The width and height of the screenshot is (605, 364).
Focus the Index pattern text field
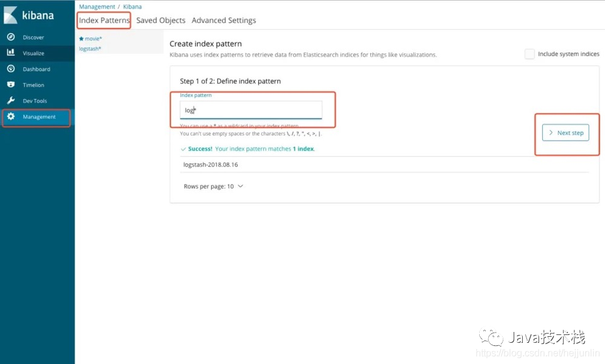[x=251, y=110]
